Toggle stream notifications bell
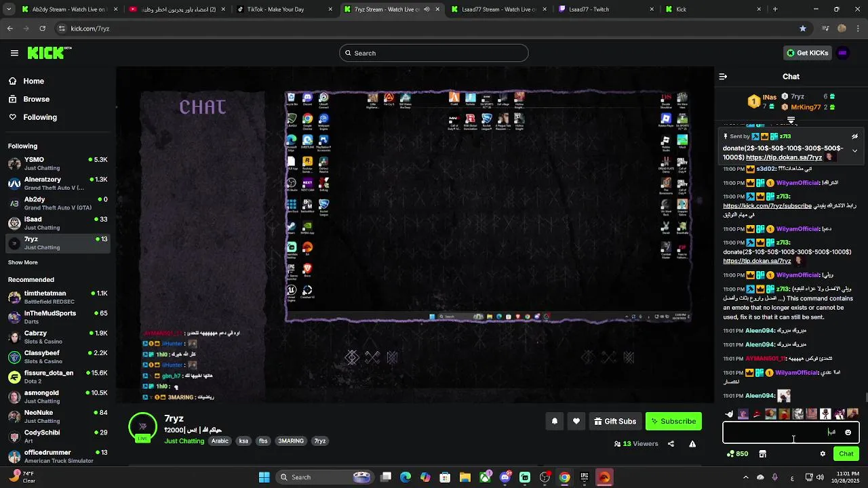868x488 pixels. [x=555, y=421]
